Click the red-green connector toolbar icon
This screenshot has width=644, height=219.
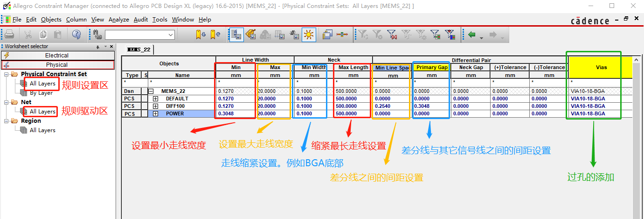coord(342,34)
